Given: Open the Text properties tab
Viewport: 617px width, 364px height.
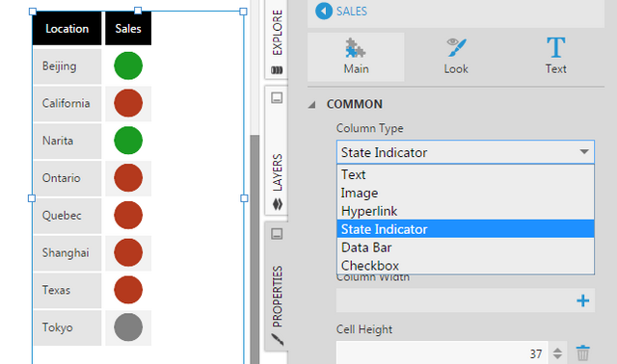Looking at the screenshot, I should (x=555, y=57).
